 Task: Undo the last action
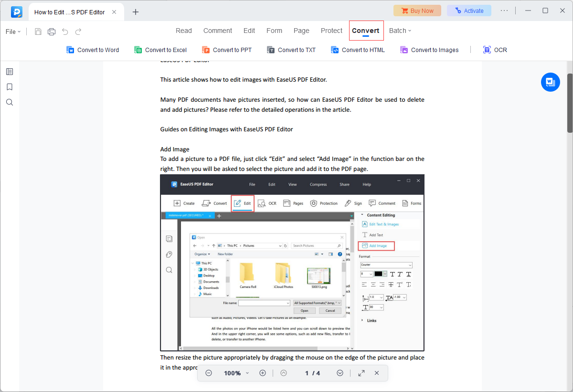(65, 32)
